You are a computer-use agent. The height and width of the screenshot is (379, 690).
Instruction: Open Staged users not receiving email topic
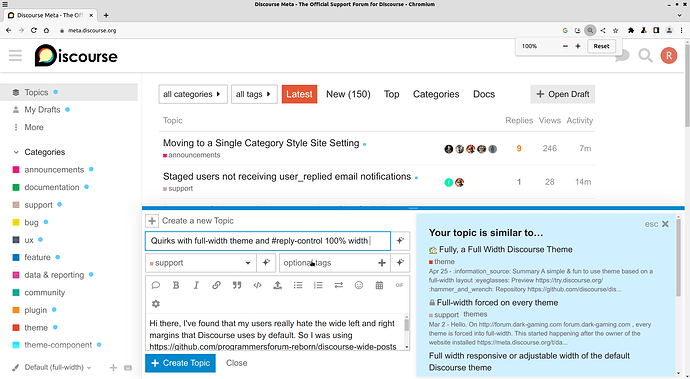287,177
